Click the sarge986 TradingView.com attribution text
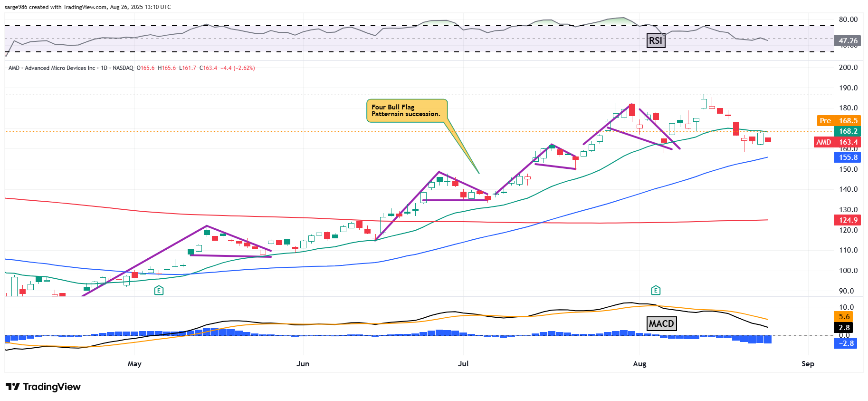The image size is (868, 401). [x=88, y=7]
